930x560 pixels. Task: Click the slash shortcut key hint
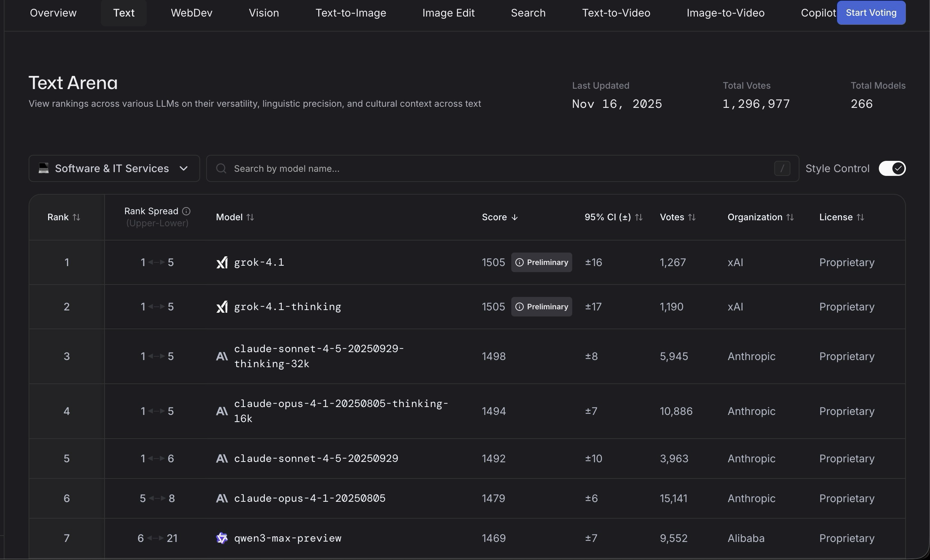point(782,169)
